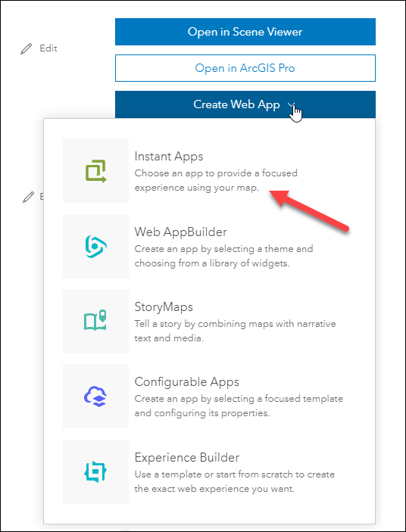Select Configurable Apps title
This screenshot has width=406, height=532.
tap(186, 382)
